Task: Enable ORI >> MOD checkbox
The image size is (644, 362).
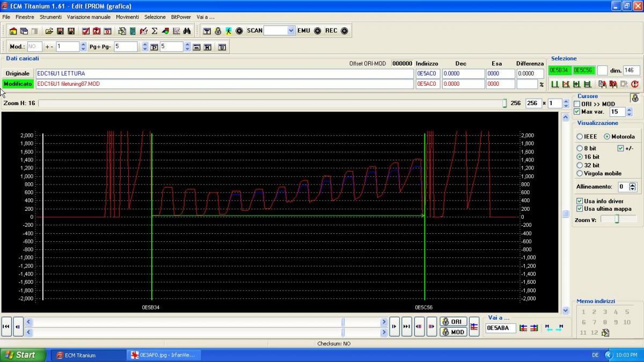Action: click(x=577, y=104)
